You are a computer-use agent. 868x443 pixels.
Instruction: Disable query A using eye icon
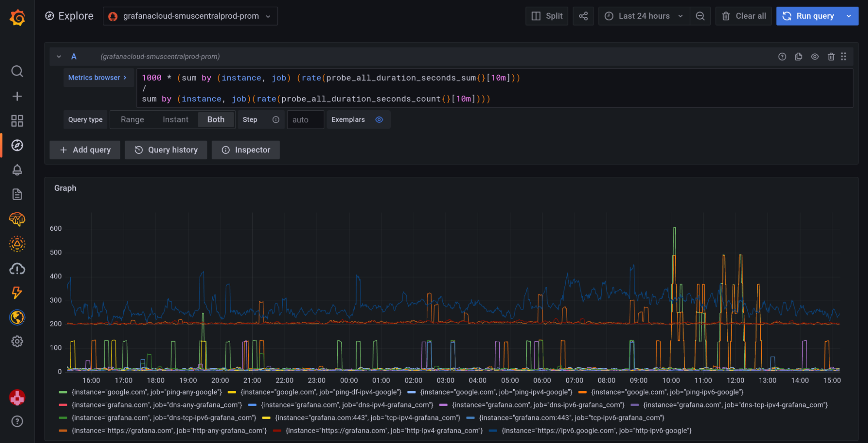tap(815, 56)
